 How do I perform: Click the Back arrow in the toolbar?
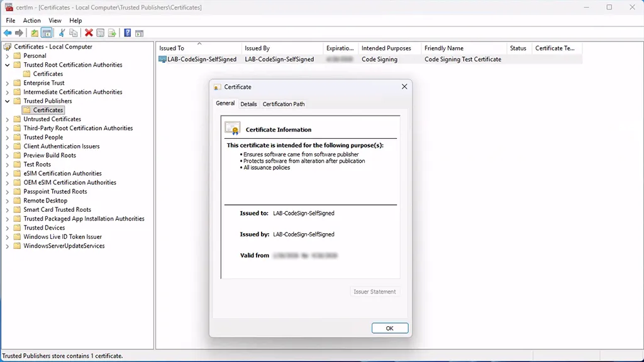8,33
